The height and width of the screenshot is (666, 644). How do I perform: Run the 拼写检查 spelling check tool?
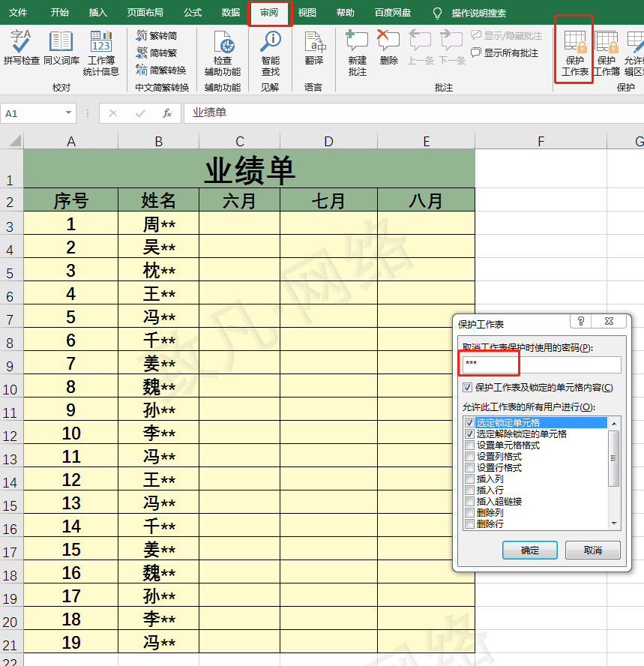point(21,47)
